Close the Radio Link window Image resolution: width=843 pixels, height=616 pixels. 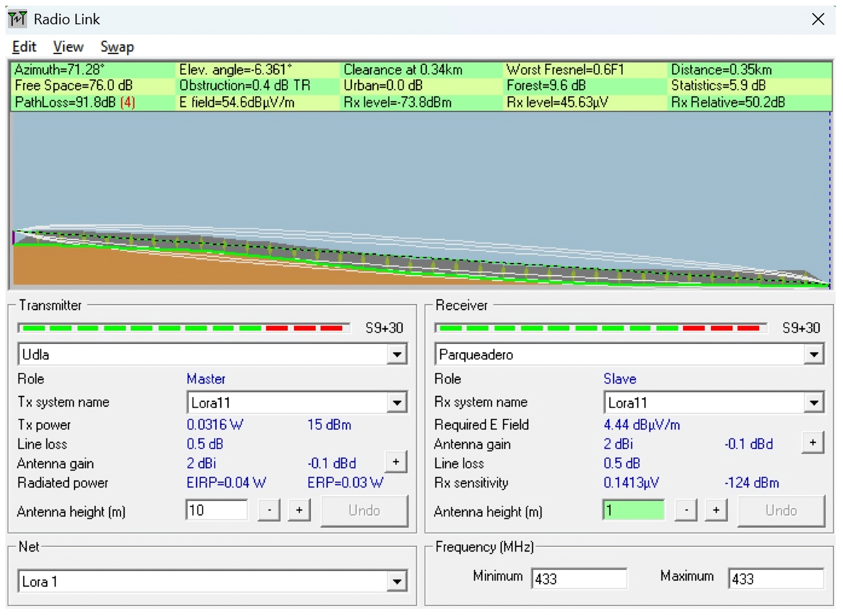[817, 19]
